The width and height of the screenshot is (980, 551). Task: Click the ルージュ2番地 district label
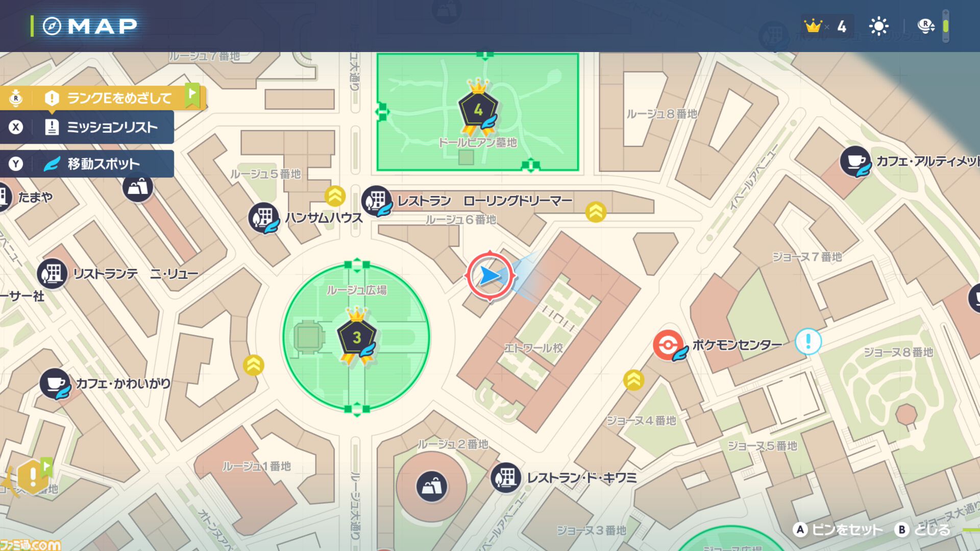[453, 444]
